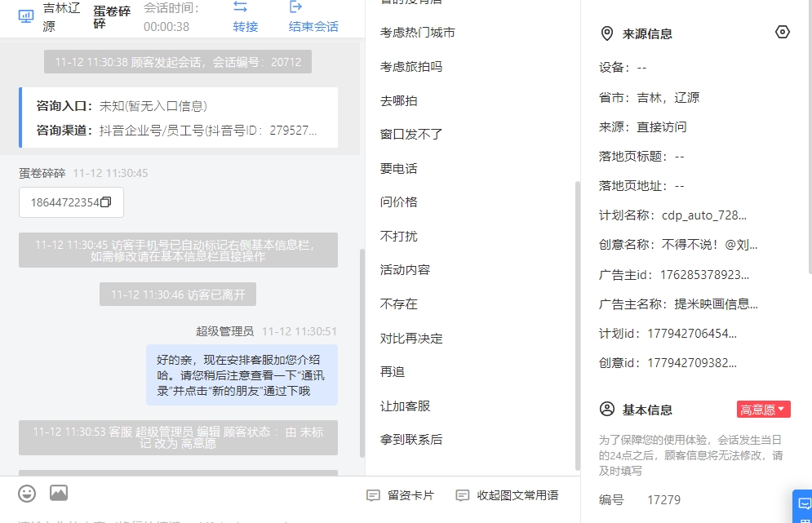Click the 顾客状态 改为 高意愿 notice
Screen dimensions: 812x523
pos(178,437)
